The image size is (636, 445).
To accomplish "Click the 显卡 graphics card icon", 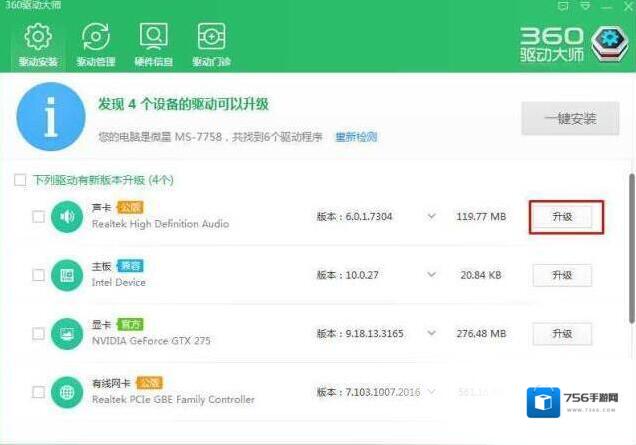I will (68, 332).
